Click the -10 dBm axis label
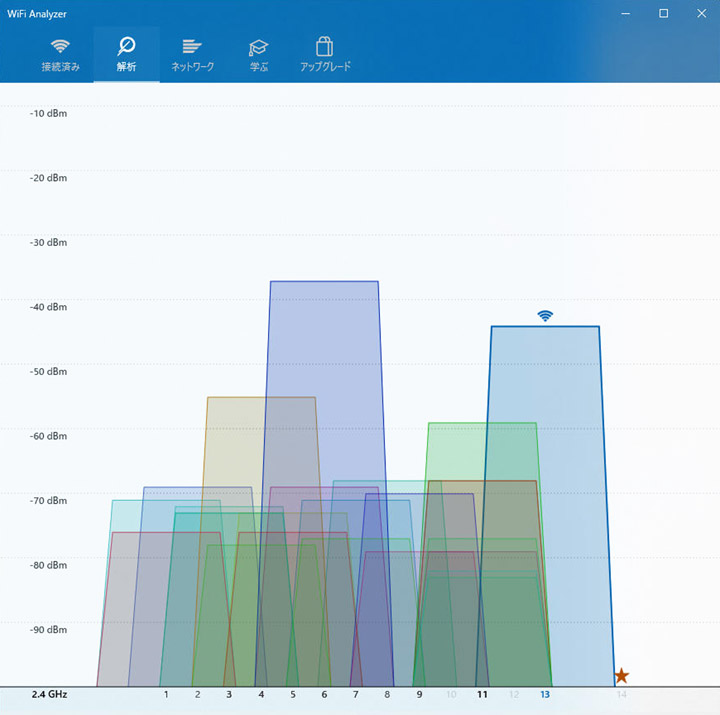 pyautogui.click(x=49, y=113)
